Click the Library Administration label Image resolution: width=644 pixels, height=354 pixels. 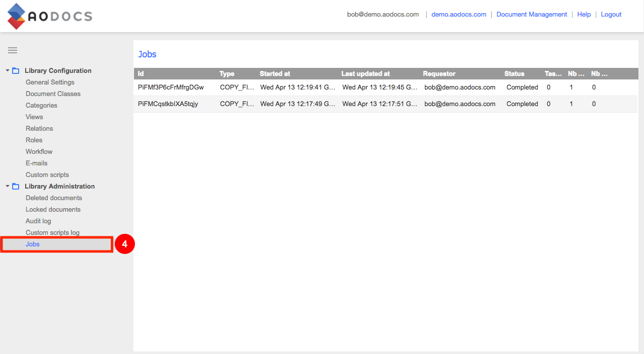click(59, 187)
